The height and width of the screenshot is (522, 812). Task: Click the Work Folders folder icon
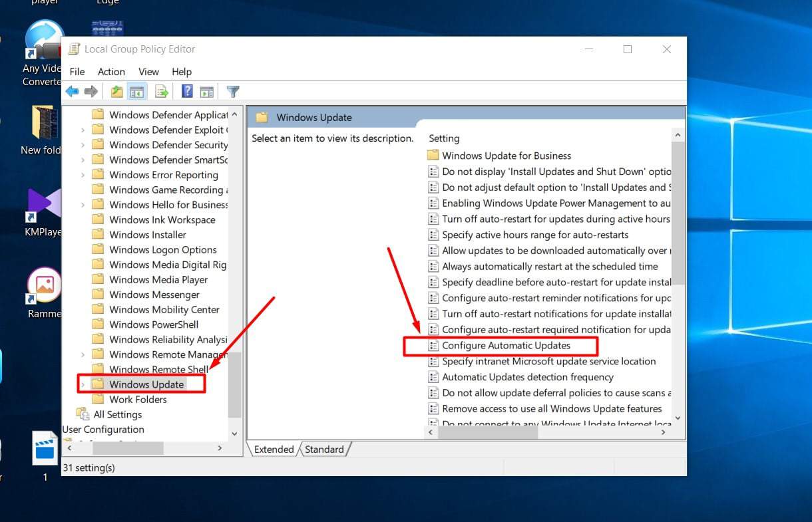coord(98,399)
